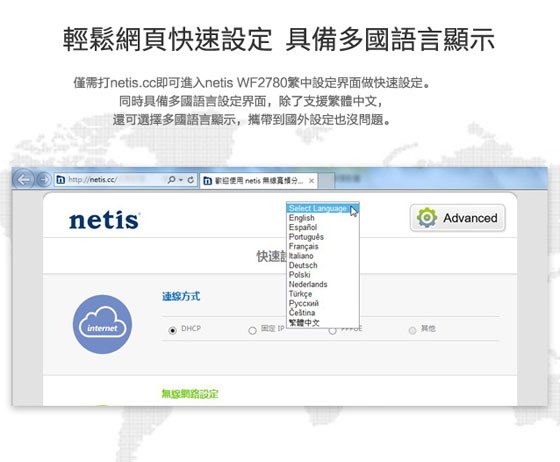Select the 其他 radio button
Image resolution: width=560 pixels, height=462 pixels.
click(412, 331)
